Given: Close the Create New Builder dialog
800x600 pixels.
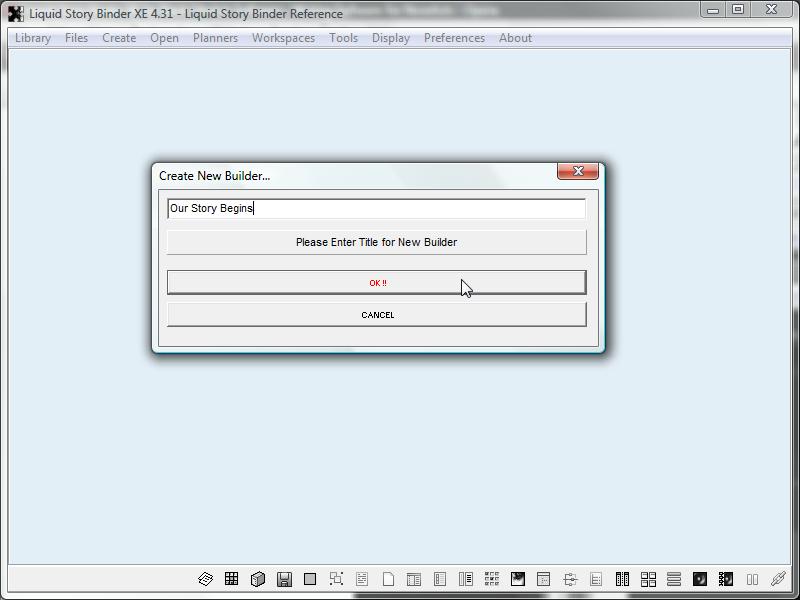Looking at the screenshot, I should [x=578, y=172].
